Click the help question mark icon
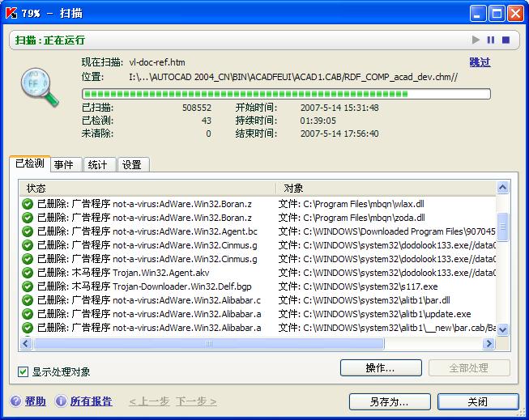 tap(15, 401)
